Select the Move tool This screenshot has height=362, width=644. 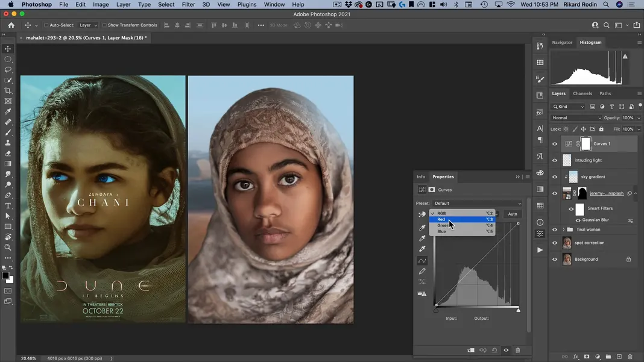(x=8, y=49)
